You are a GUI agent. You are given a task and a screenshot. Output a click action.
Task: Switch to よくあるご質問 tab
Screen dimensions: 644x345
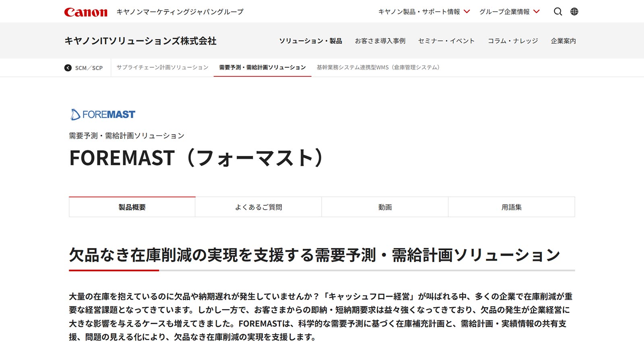258,207
